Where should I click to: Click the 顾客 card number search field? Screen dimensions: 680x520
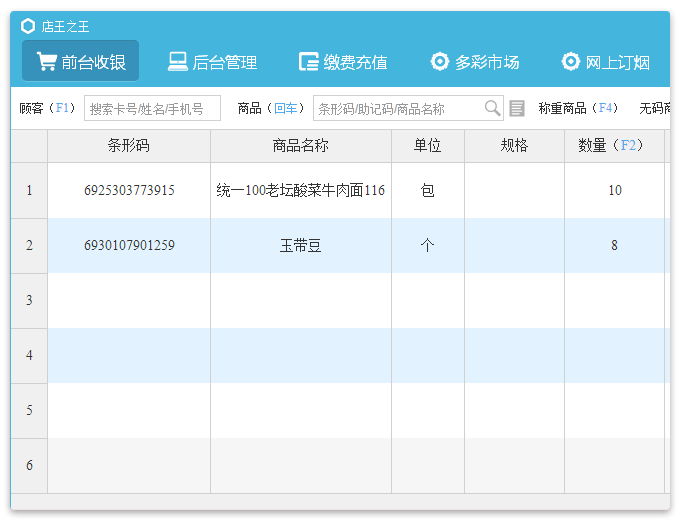pos(152,108)
